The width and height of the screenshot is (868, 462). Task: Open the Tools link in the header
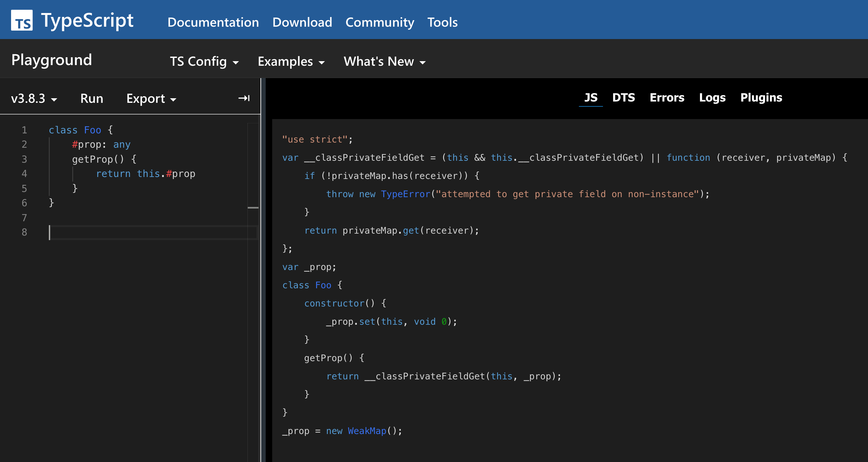click(x=442, y=22)
